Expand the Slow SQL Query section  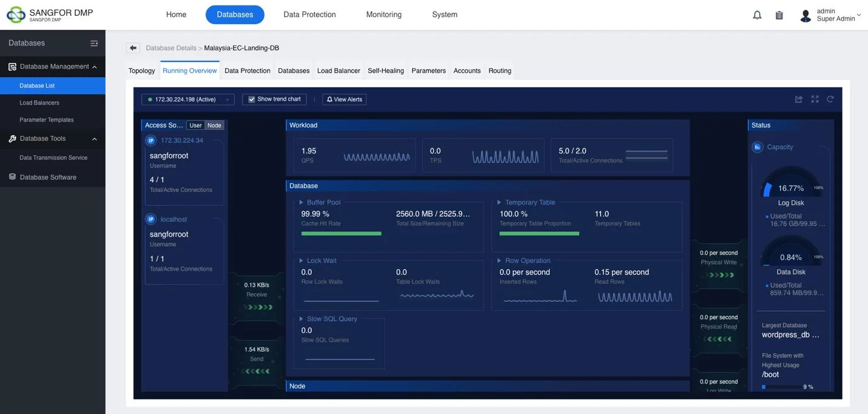point(301,319)
